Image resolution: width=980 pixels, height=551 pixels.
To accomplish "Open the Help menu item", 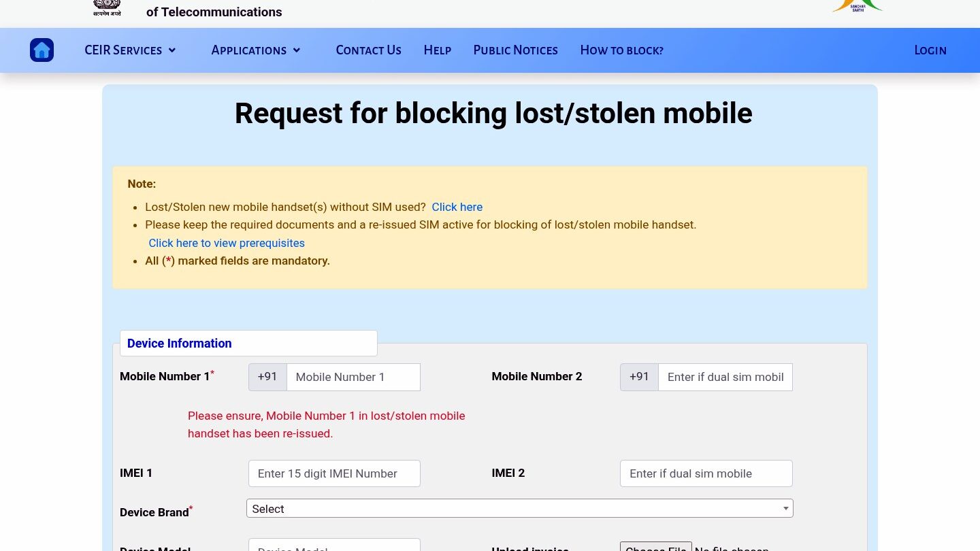I will (438, 50).
